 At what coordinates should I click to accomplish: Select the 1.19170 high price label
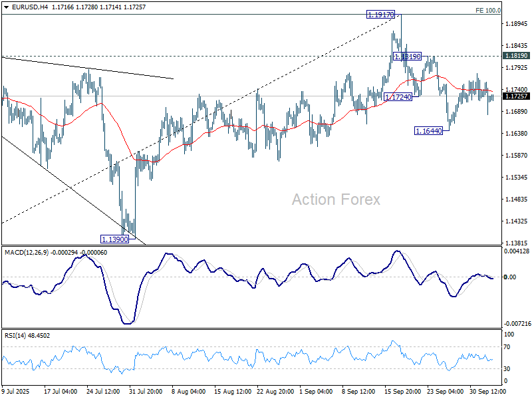[381, 14]
